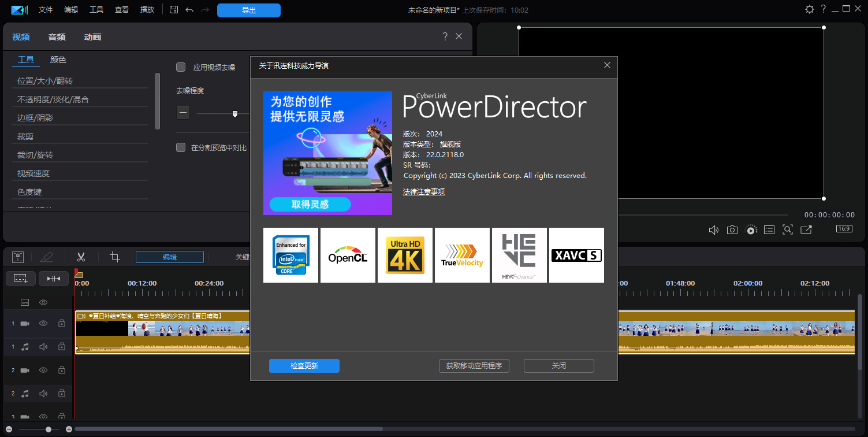868x437 pixels.
Task: Open the 查看 menu
Action: (122, 10)
